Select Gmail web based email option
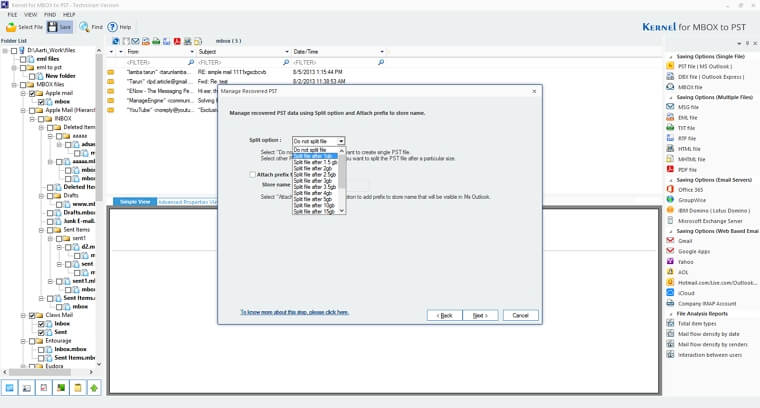The image size is (760, 408). click(x=685, y=241)
